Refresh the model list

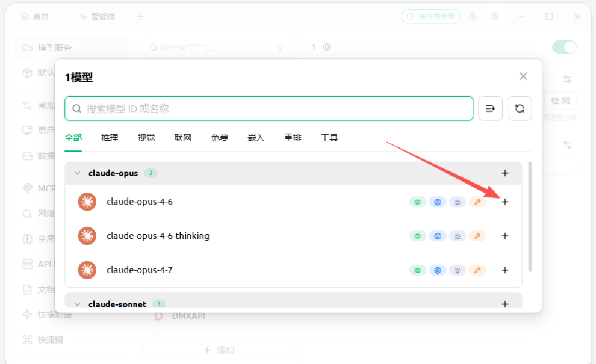tap(520, 109)
